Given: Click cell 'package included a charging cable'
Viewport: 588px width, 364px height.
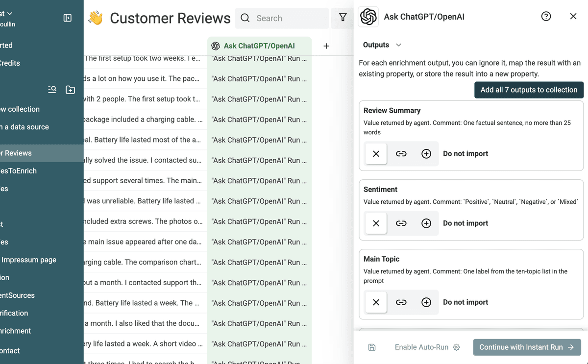Looking at the screenshot, I should coord(146,120).
